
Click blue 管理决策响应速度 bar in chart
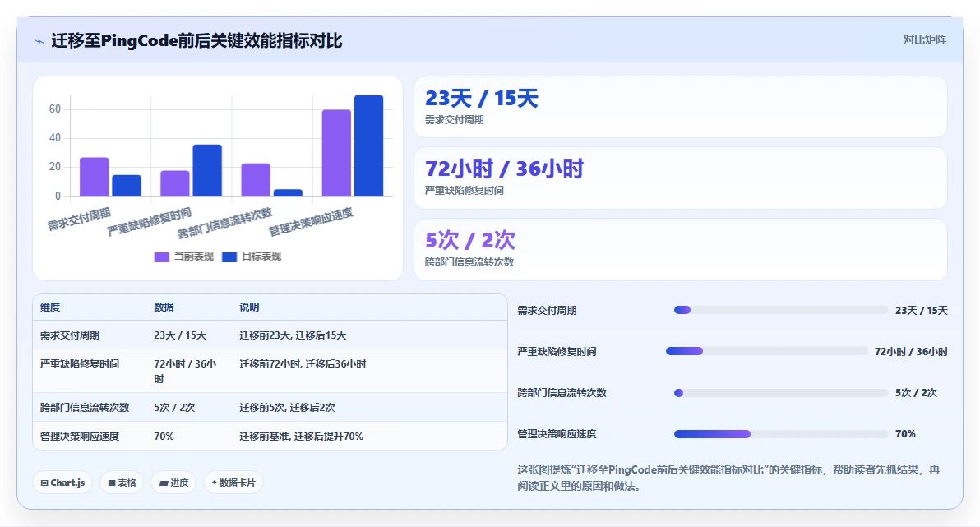(369, 146)
